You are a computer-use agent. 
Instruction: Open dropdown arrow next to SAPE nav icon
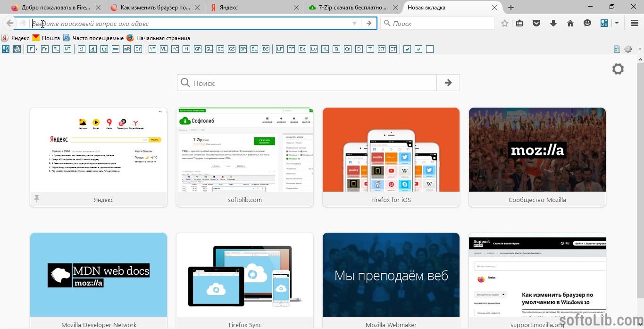(x=617, y=23)
